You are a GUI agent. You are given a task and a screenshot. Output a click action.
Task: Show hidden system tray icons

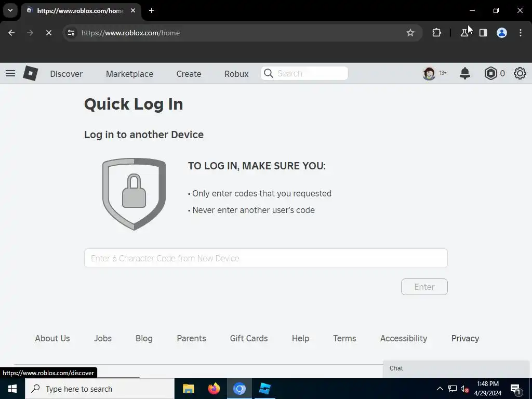[x=440, y=389]
